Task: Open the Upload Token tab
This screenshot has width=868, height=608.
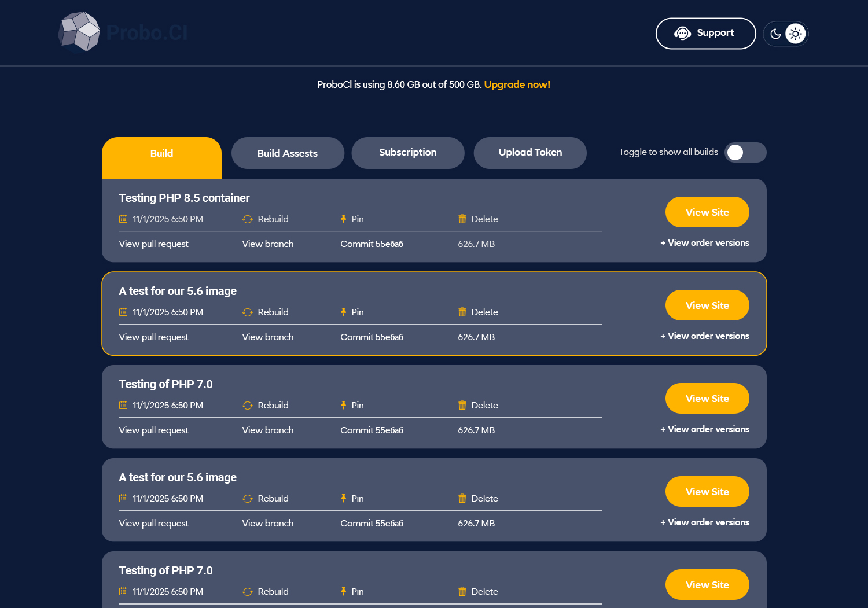Action: pyautogui.click(x=530, y=153)
